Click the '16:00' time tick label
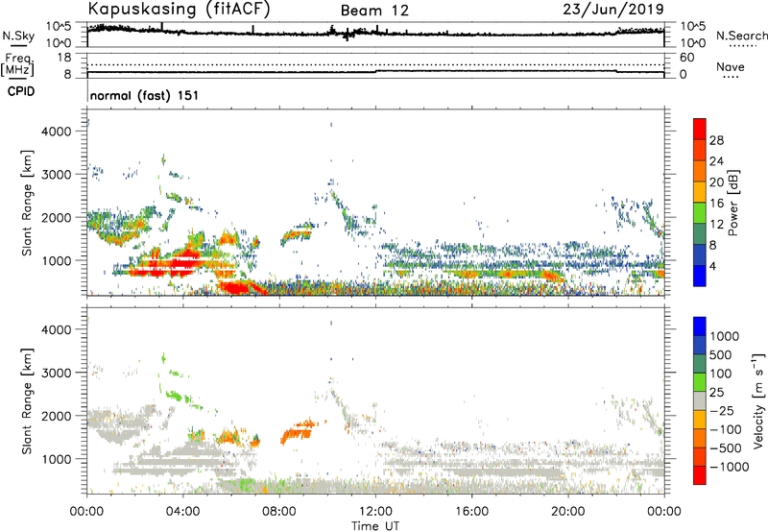 coord(471,512)
